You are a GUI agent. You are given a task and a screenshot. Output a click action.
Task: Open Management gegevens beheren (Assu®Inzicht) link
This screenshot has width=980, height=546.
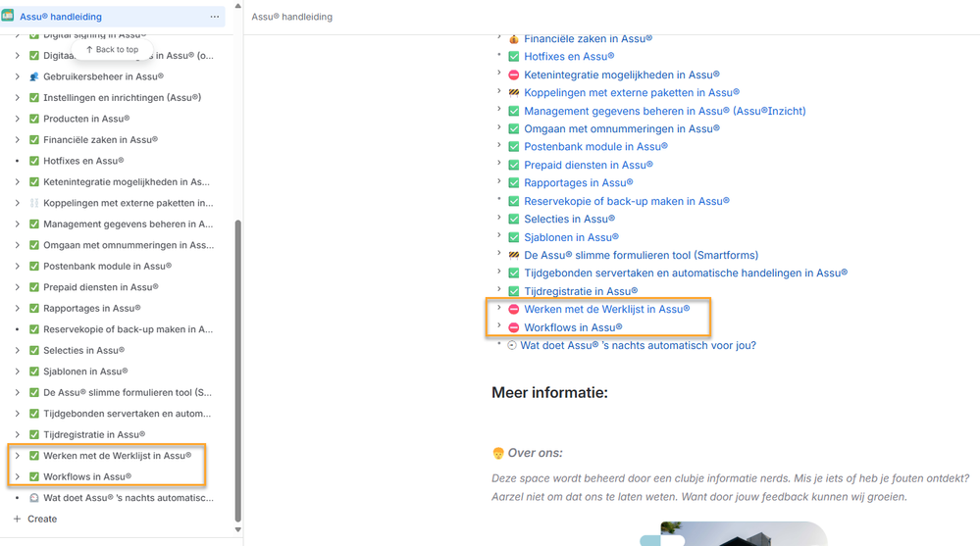click(665, 111)
